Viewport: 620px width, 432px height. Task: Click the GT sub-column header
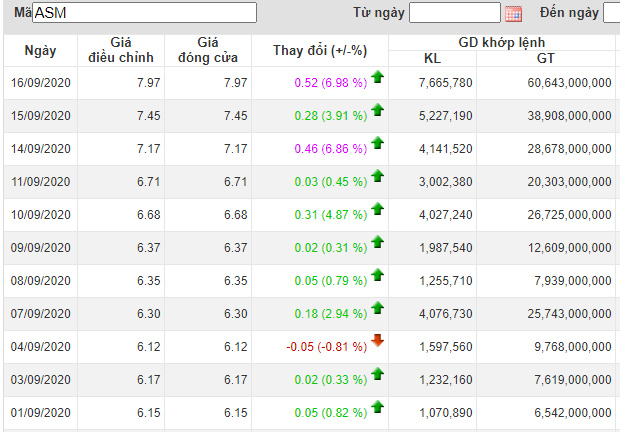point(546,58)
